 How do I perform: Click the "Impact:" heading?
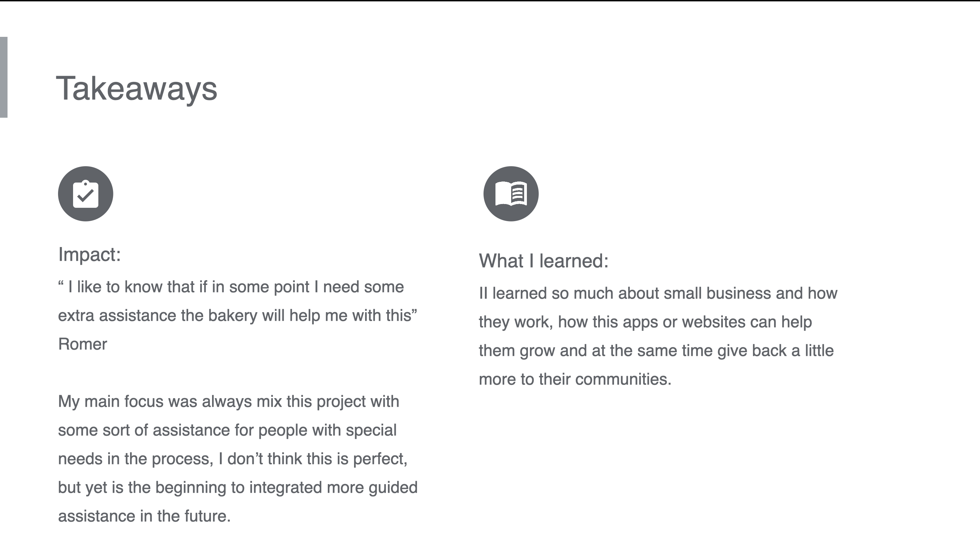[x=89, y=254]
